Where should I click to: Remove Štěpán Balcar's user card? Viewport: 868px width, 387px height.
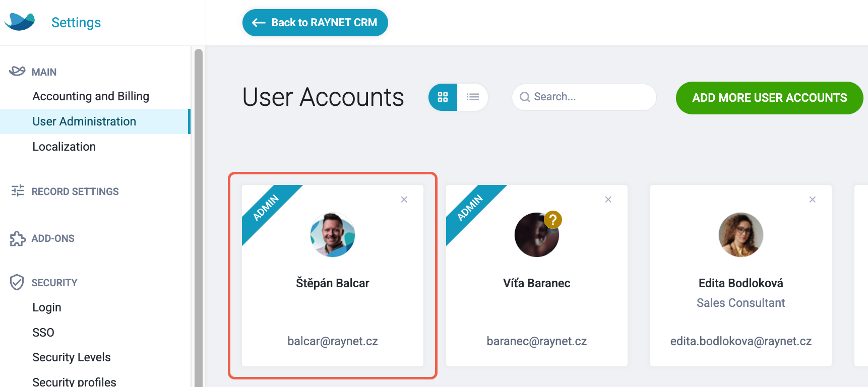point(404,200)
